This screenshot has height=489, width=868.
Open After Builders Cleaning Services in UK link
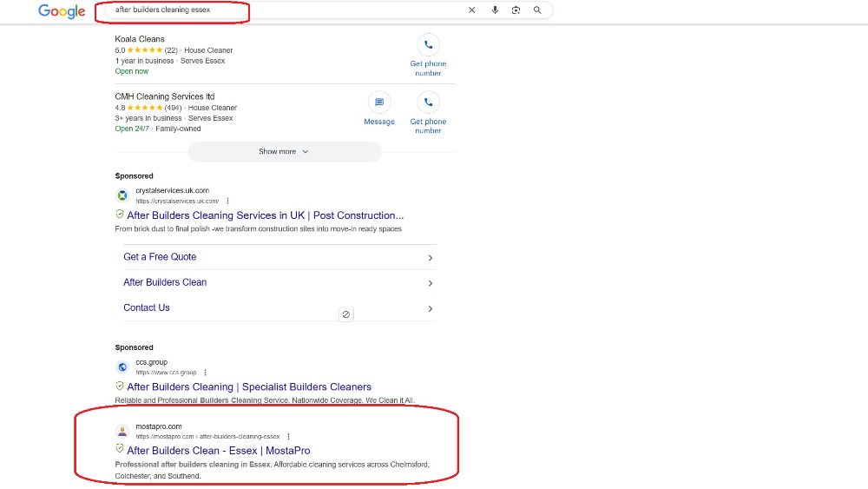tap(265, 215)
